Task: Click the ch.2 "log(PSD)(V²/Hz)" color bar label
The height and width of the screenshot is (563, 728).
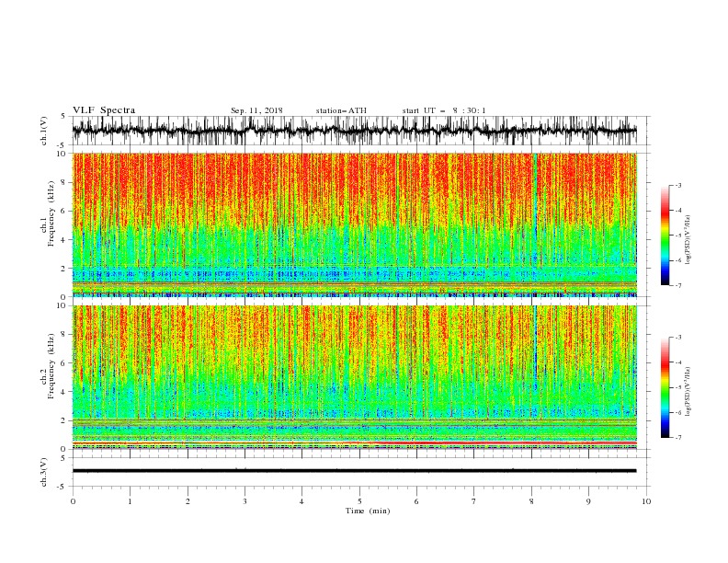Action: [688, 391]
